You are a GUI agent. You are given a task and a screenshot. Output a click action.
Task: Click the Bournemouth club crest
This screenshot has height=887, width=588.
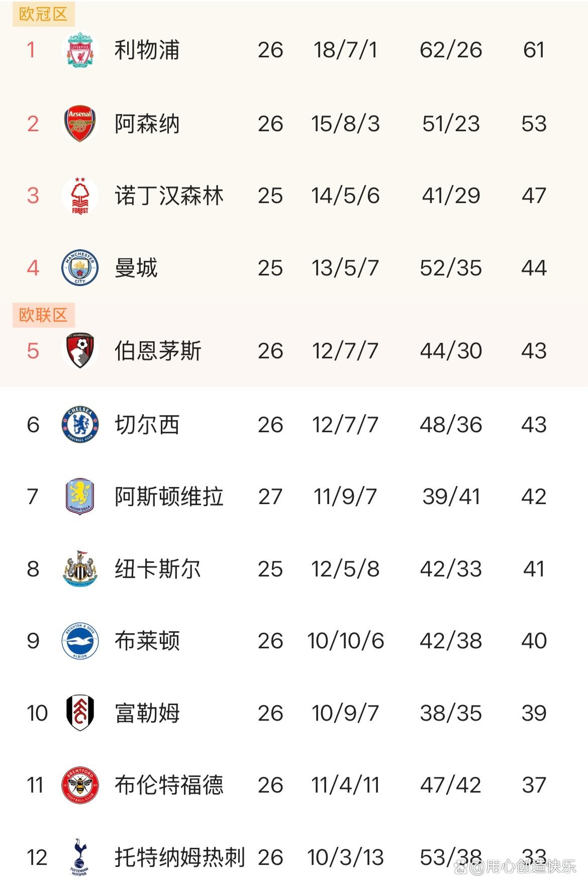point(80,351)
